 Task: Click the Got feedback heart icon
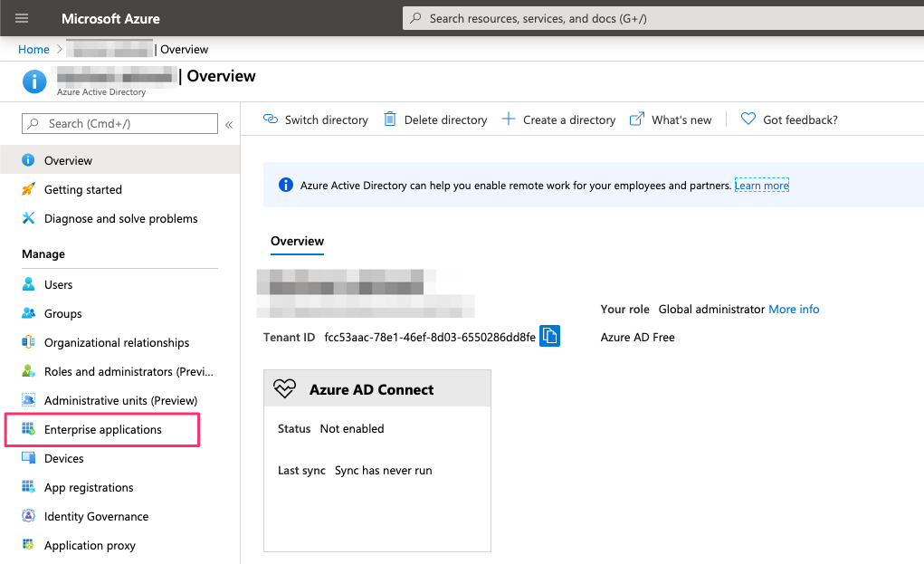[x=748, y=119]
